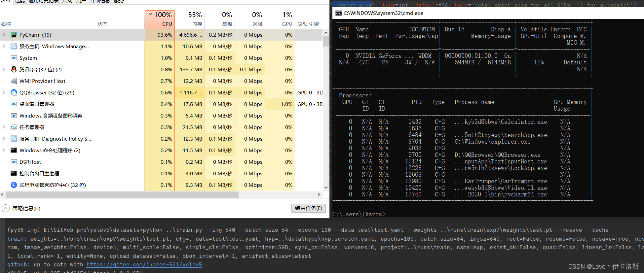Screen dimensions: 644x273
Task: Click the 4,696.6 memory value for PyCharm
Action: tap(191, 35)
